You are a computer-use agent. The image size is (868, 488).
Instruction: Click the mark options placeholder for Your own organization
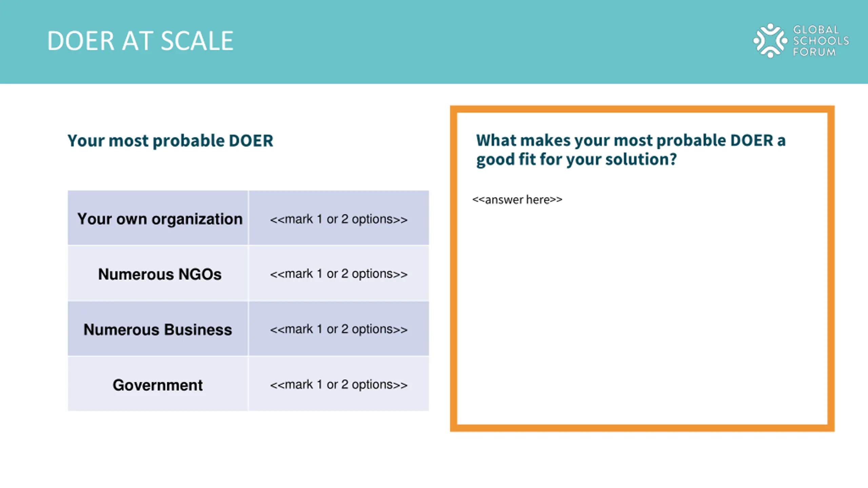338,219
